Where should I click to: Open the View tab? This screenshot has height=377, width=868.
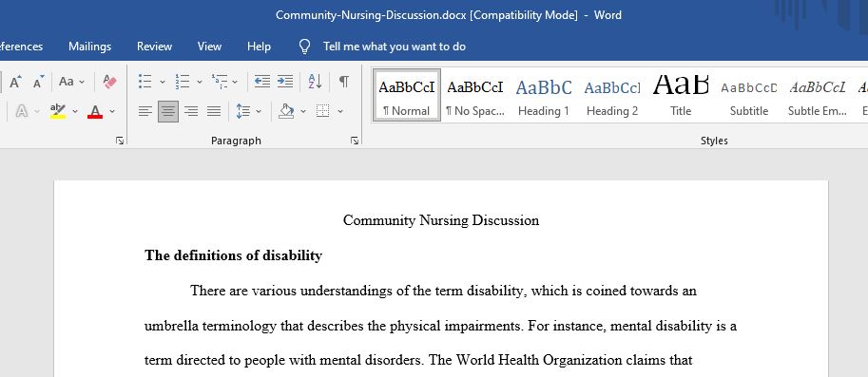(x=209, y=47)
